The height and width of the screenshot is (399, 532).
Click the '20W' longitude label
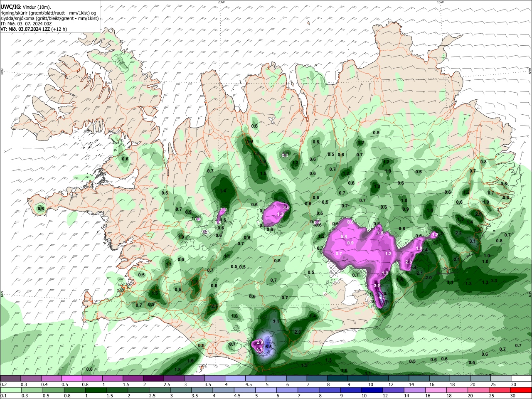click(x=222, y=2)
